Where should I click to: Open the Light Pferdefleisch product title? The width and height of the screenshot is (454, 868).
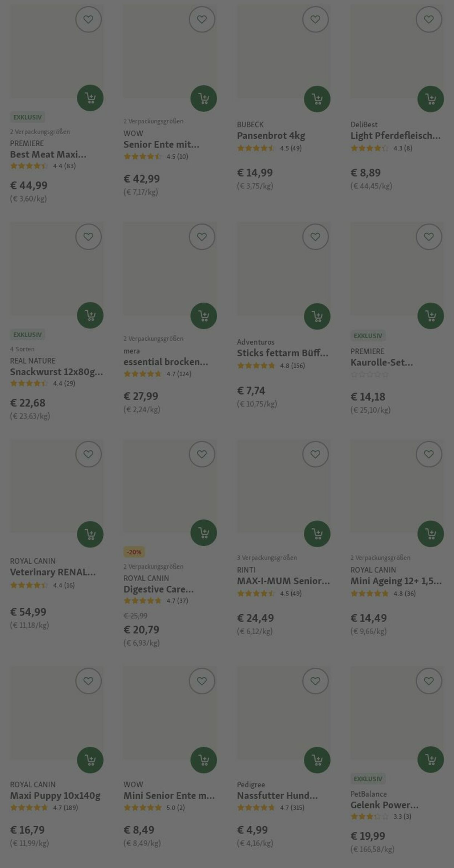[396, 136]
